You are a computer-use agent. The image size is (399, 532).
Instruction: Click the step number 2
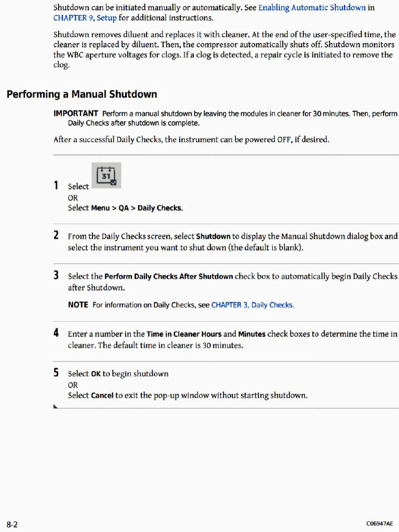(x=56, y=235)
